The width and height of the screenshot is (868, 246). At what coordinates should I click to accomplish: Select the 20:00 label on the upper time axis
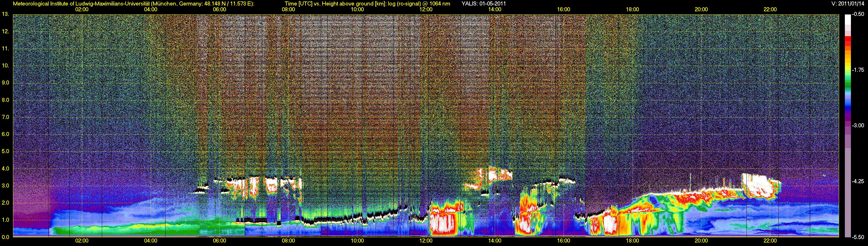pos(701,10)
